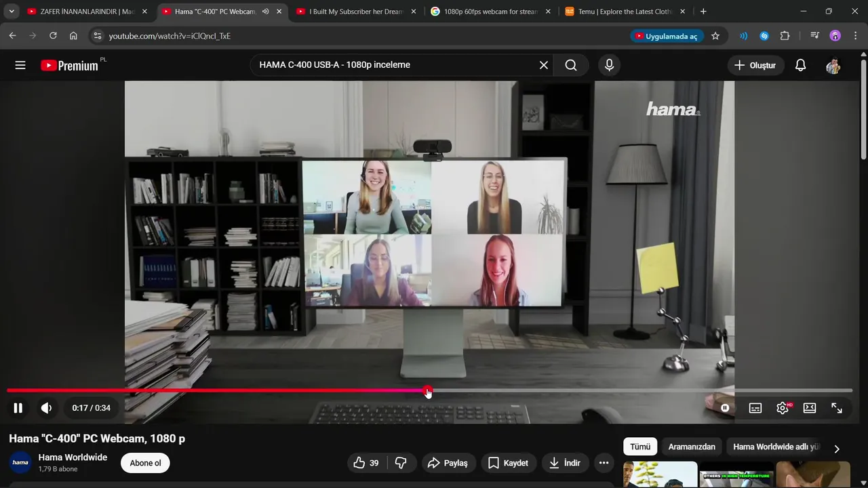Focus the address bar URL

tap(170, 36)
